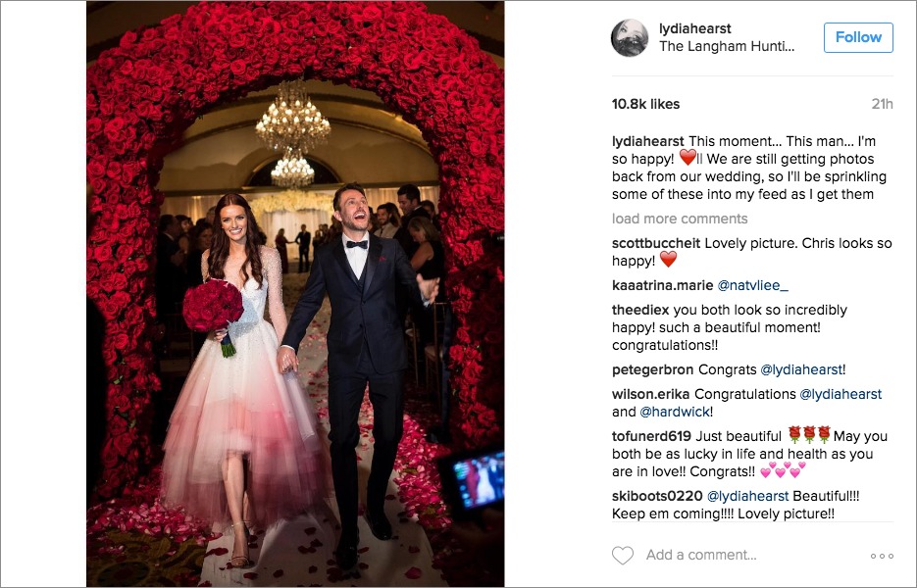View the 10.8k likes list
The width and height of the screenshot is (917, 588).
pos(645,104)
